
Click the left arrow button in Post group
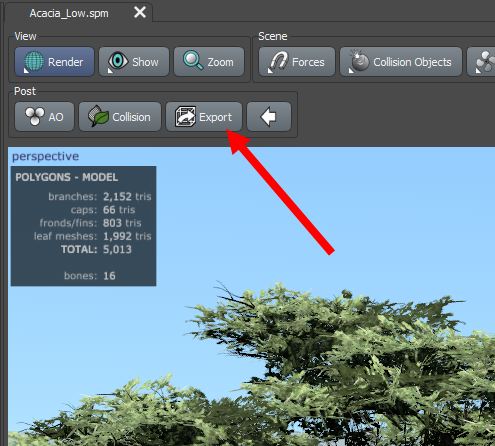(269, 117)
